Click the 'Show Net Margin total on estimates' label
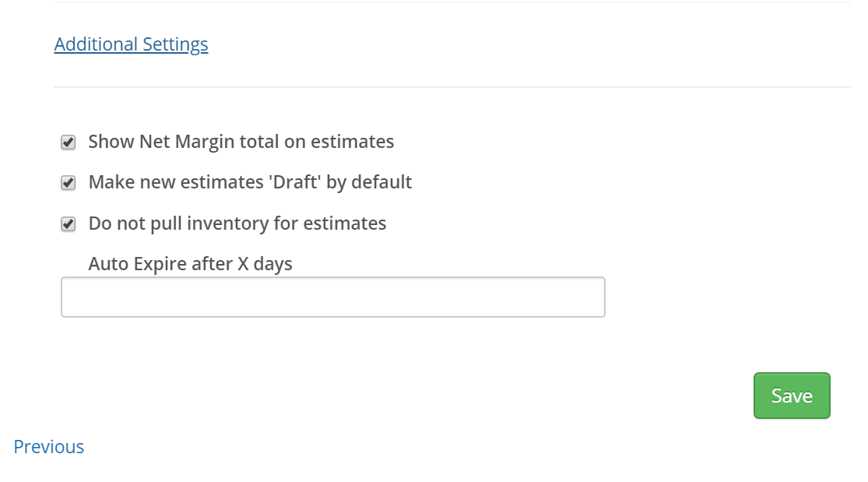This screenshot has width=868, height=482. coord(241,142)
